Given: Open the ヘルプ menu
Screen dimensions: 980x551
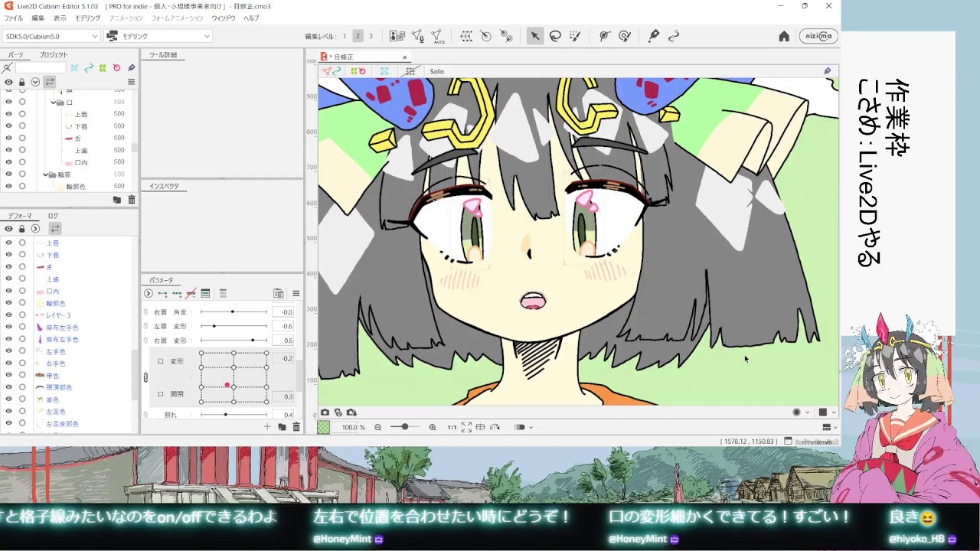Looking at the screenshot, I should [251, 18].
